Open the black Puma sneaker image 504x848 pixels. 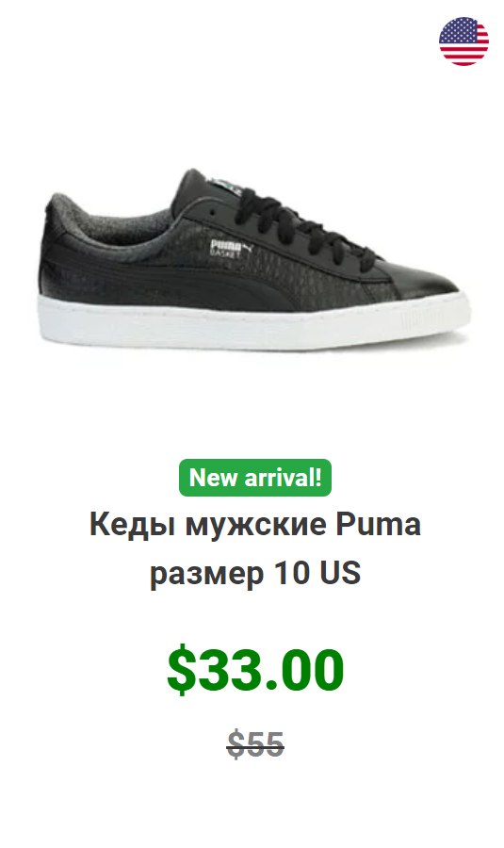point(254,260)
